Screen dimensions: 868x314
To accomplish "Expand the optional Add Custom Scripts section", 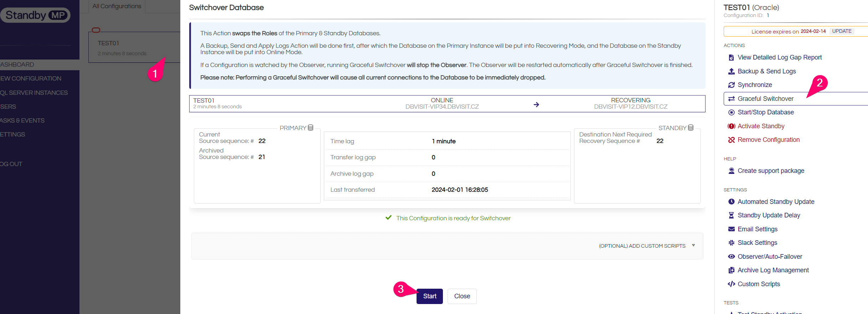I will (447, 246).
